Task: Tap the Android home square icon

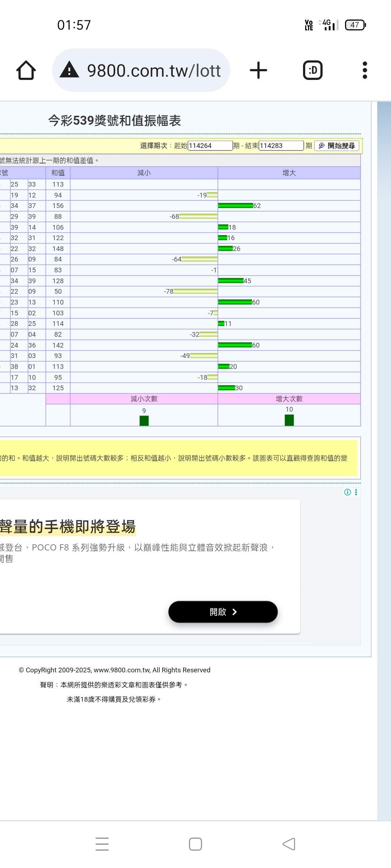Action: (195, 844)
